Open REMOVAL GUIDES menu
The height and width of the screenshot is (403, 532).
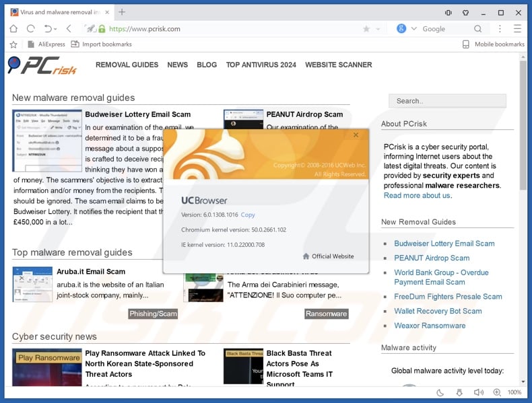coord(127,65)
